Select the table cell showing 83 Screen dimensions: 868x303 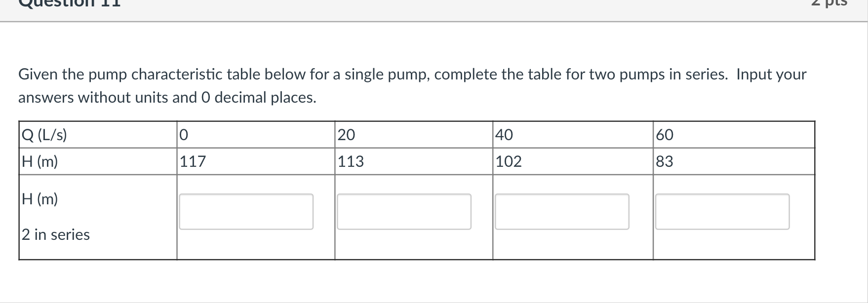[x=666, y=161]
